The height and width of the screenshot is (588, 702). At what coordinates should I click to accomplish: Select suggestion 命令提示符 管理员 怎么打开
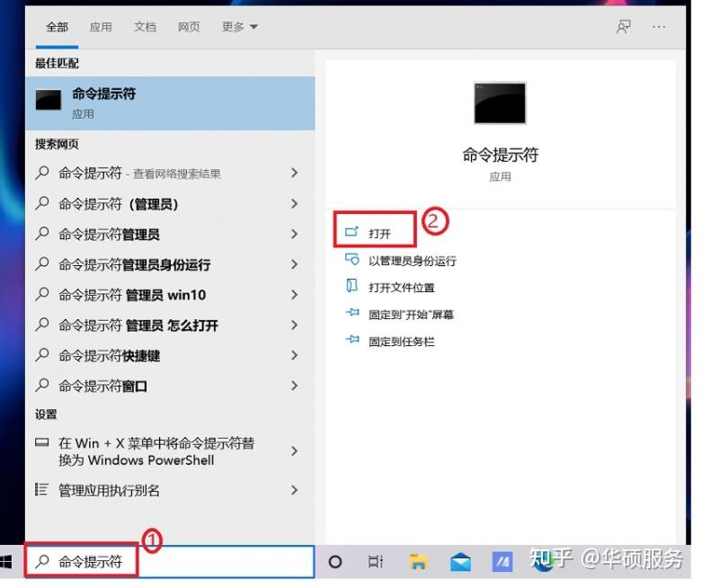tap(170, 325)
